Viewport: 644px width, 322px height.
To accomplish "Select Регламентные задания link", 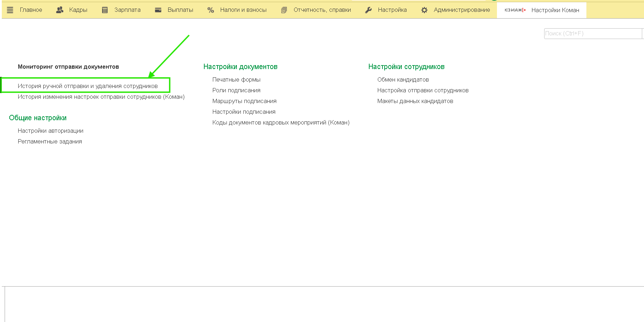I will (x=50, y=141).
